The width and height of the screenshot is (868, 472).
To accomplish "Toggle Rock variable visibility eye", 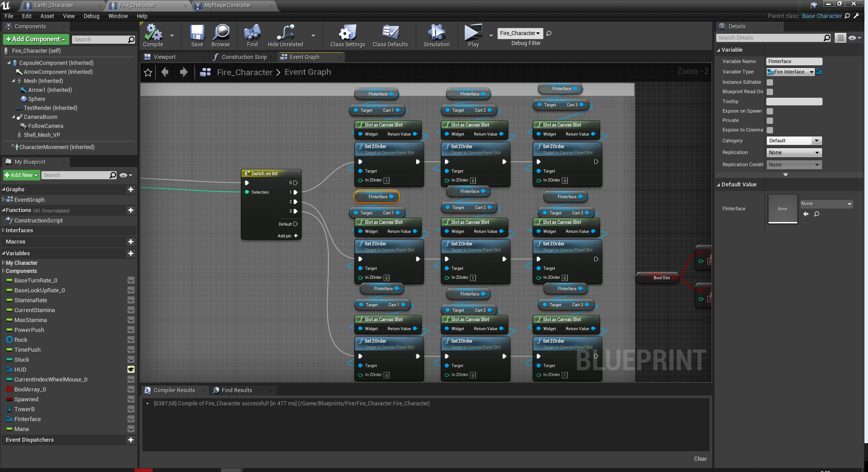I will 131,340.
